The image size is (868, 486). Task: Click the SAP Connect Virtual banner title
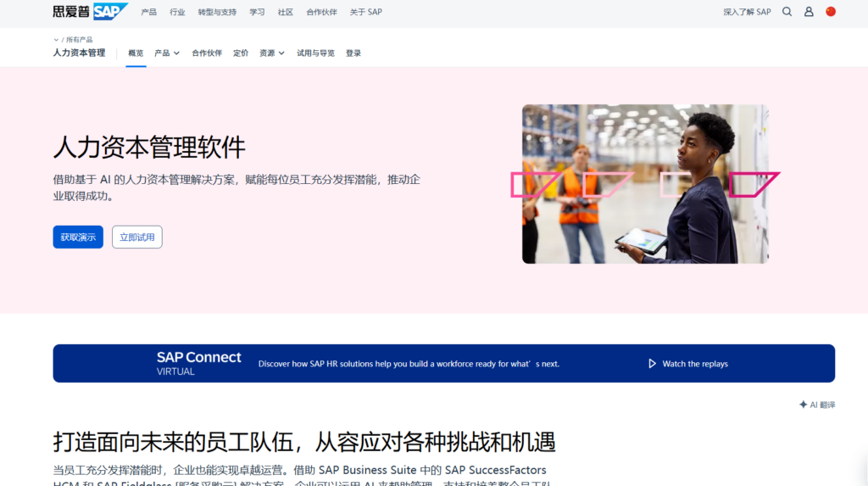pos(198,363)
